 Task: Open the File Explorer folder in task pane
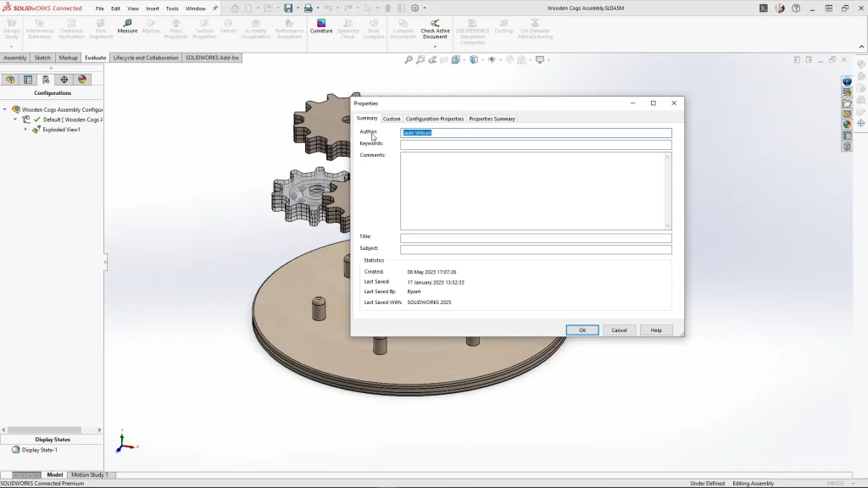click(847, 103)
